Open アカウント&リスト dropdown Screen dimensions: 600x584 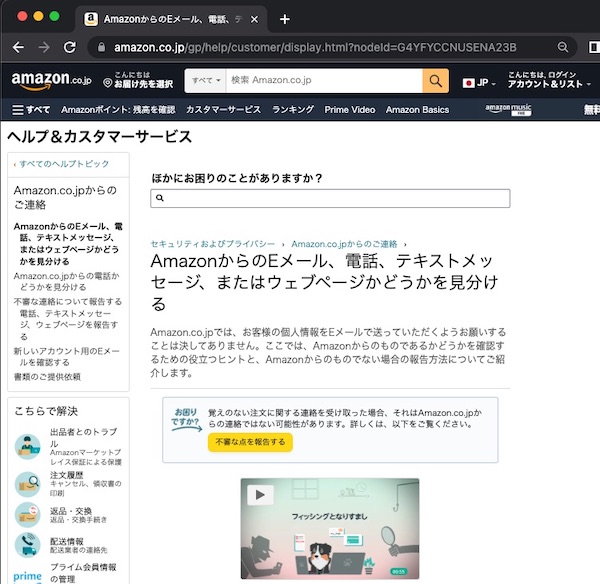click(549, 80)
